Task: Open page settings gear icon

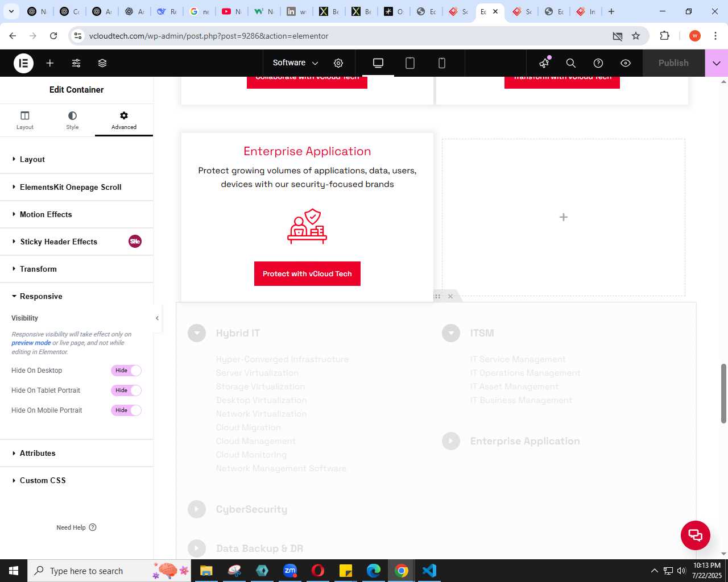Action: [338, 63]
